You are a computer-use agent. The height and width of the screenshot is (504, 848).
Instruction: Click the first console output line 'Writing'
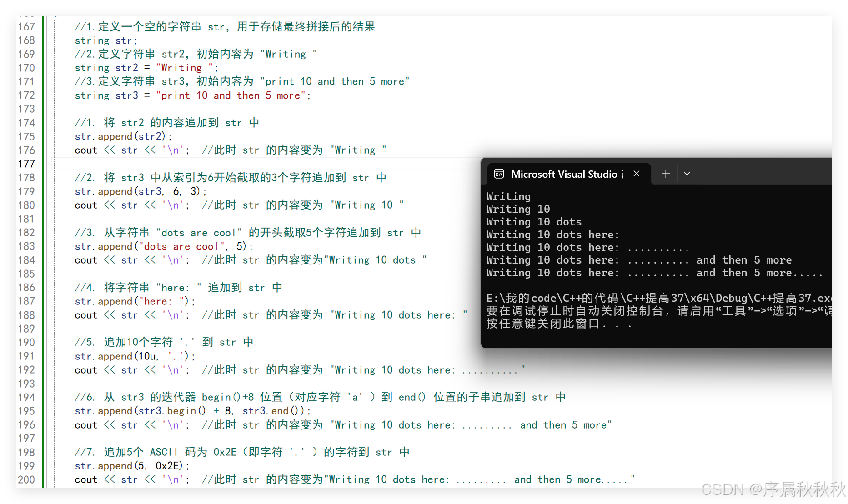pos(508,196)
